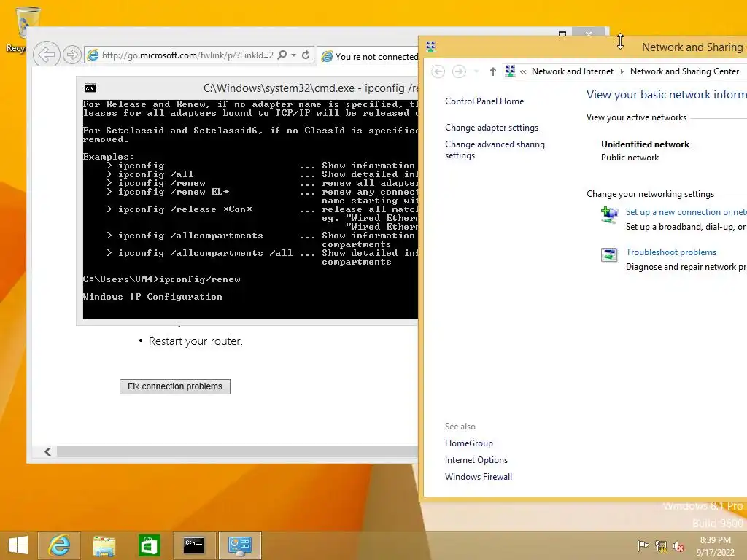Refresh the Internet Explorer page

pyautogui.click(x=306, y=55)
